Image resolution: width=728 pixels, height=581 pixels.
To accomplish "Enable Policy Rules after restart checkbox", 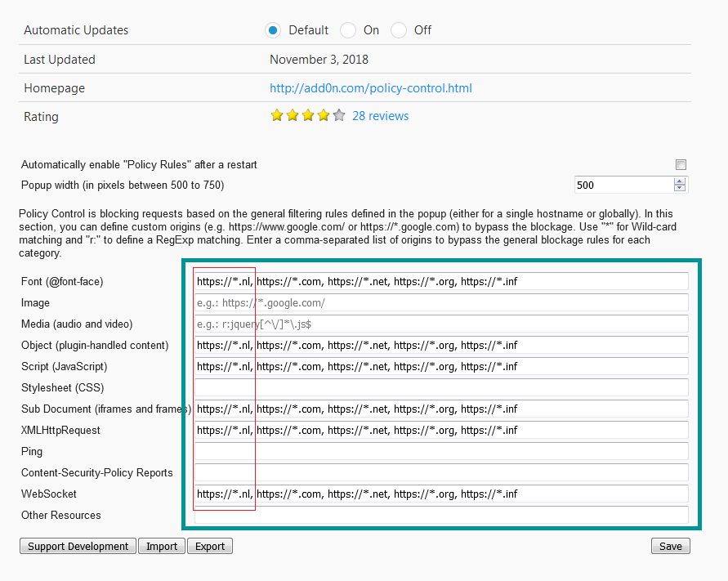I will pyautogui.click(x=681, y=164).
